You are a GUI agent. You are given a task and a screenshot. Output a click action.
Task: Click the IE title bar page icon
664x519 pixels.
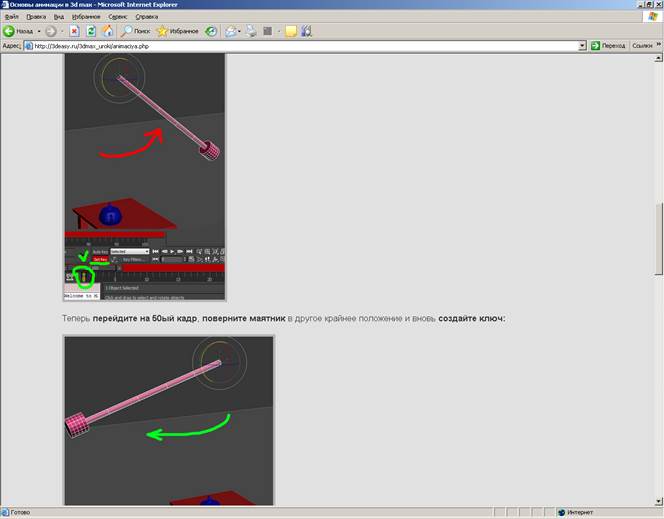coord(5,5)
